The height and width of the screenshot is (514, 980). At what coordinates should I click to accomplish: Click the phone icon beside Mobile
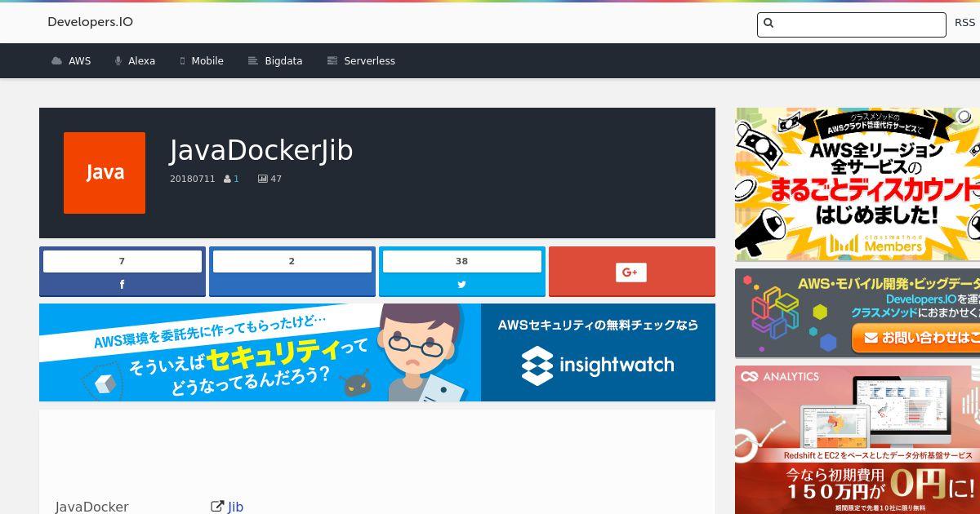click(x=183, y=61)
